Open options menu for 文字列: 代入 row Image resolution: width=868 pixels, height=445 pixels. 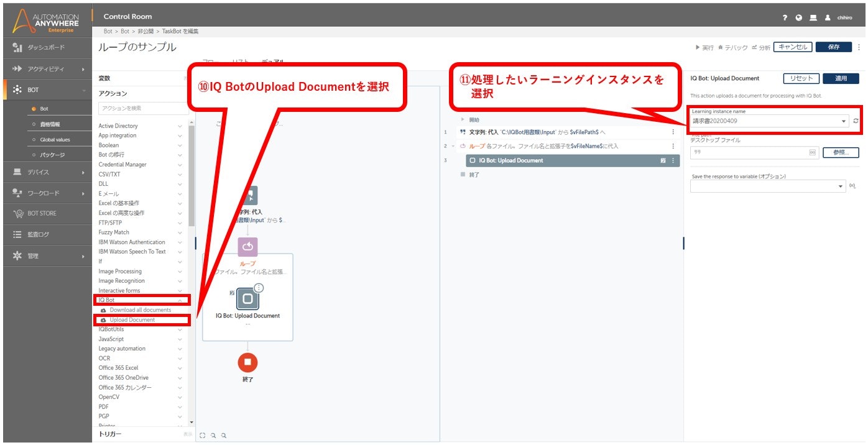point(673,132)
